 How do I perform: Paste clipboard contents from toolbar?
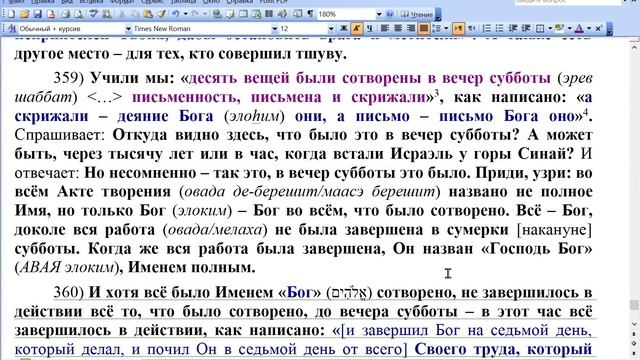(148, 14)
